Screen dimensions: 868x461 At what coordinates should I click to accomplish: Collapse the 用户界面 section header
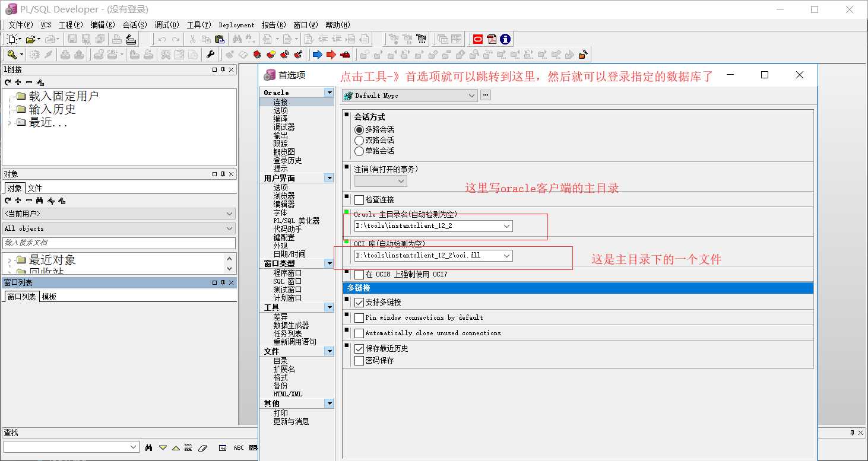coord(329,178)
